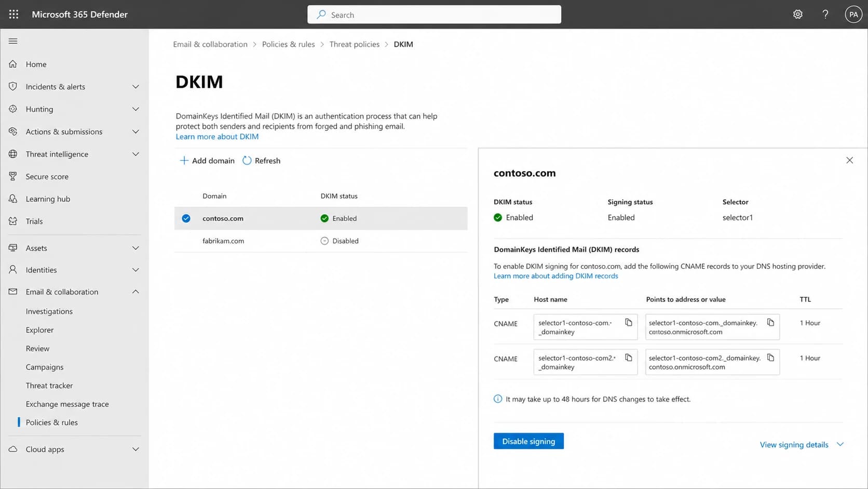Open Explorer in the sidebar
The width and height of the screenshot is (868, 489).
[39, 330]
